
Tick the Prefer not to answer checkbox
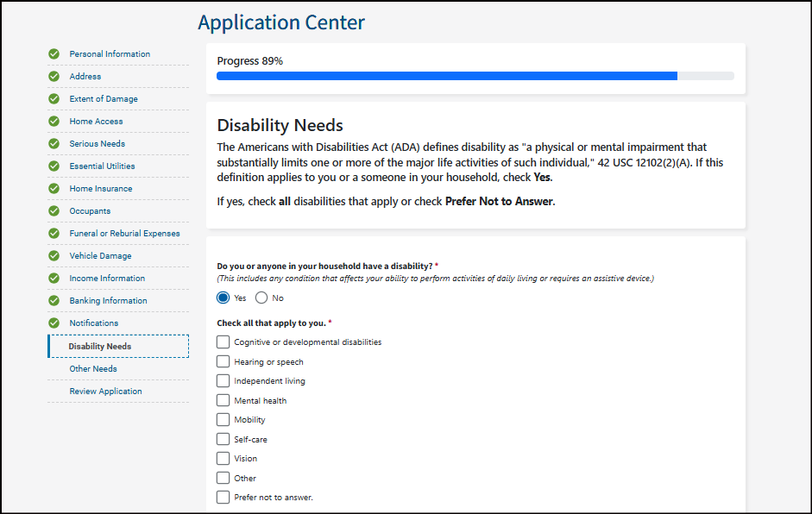(x=223, y=498)
